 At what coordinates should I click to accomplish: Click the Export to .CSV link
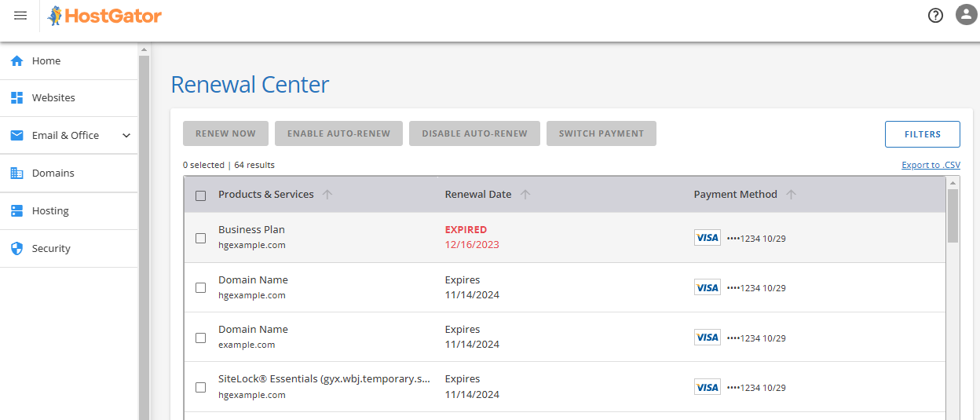[x=931, y=165]
